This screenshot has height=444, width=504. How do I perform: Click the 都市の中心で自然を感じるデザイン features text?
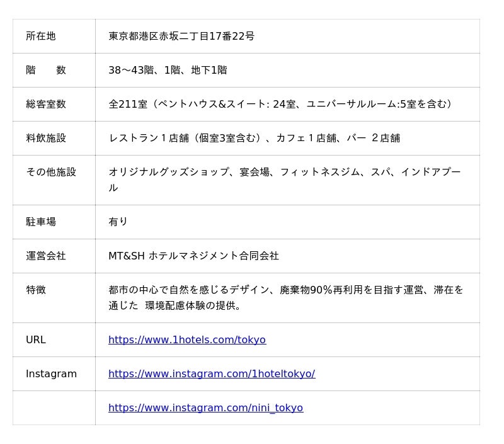click(285, 290)
